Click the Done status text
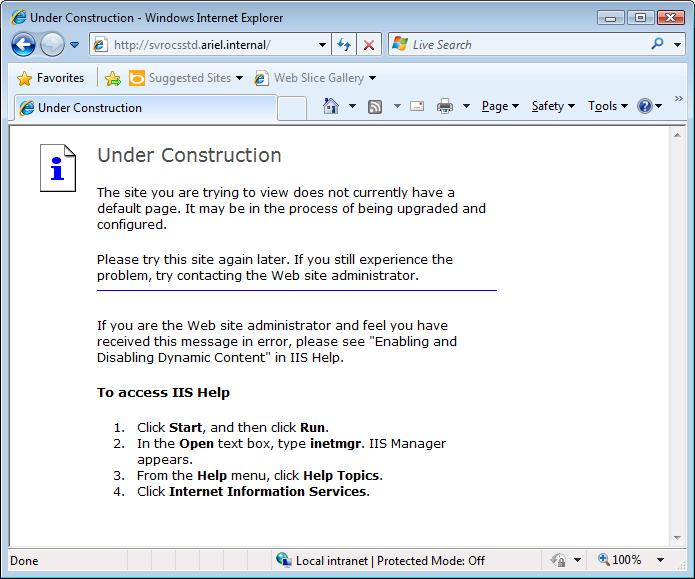The height and width of the screenshot is (579, 695). (x=24, y=561)
